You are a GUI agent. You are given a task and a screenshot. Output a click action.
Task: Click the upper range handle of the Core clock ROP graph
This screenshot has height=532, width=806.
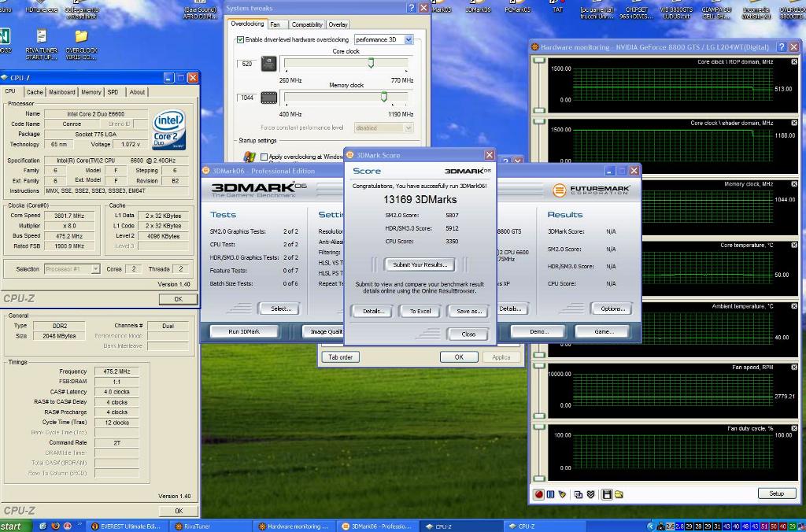[538, 61]
